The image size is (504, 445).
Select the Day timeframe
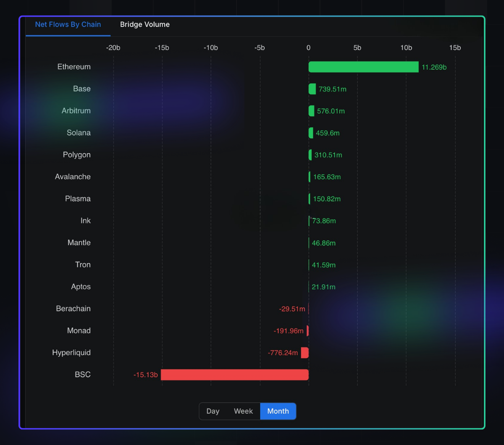213,411
